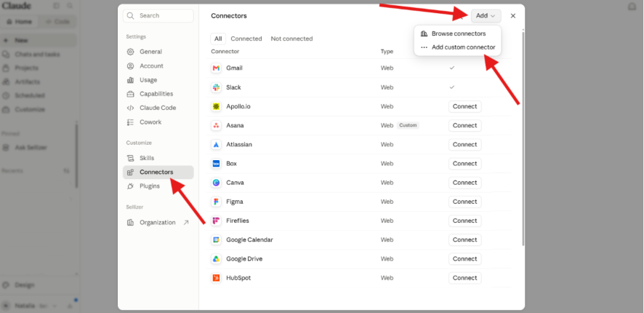
Task: Click the Slack logo icon
Action: [216, 87]
